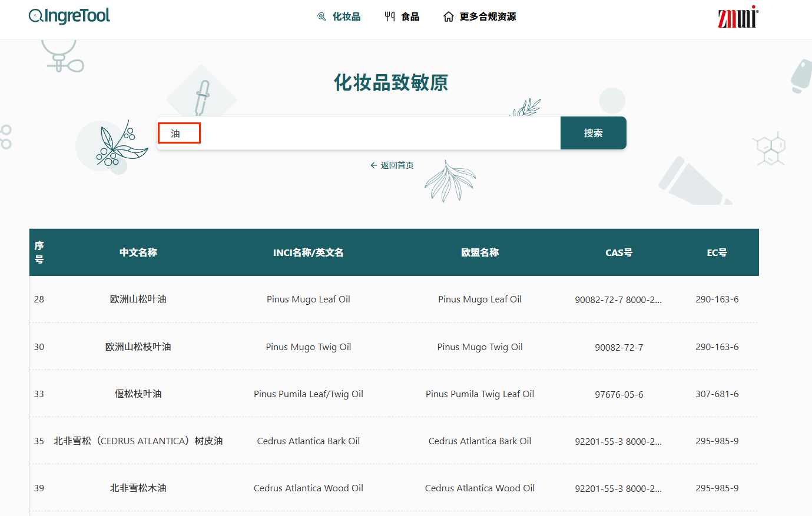Select the 欧洲山松叶油 row name
Viewport: 812px width, 516px height.
[138, 299]
